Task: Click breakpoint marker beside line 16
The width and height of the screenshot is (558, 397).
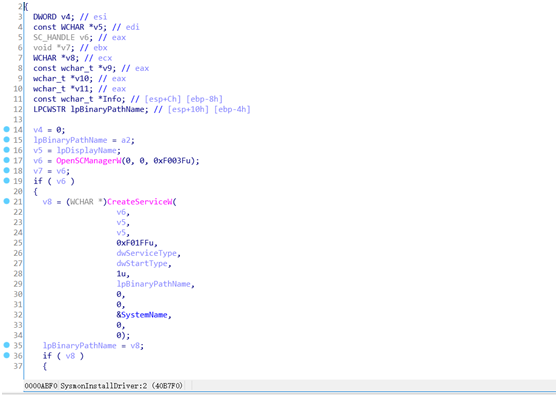Action: click(6, 150)
